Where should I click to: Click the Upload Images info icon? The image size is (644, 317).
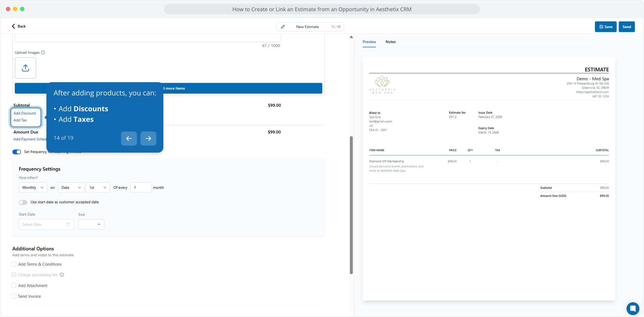point(43,53)
